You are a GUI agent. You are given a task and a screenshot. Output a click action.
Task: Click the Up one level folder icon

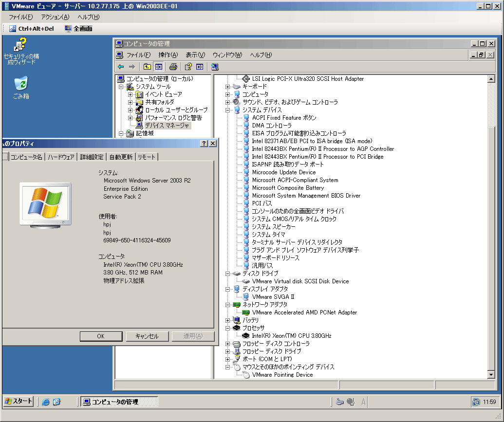point(147,67)
